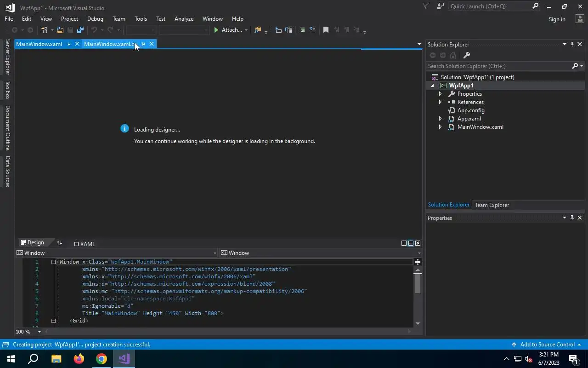This screenshot has height=368, width=588.
Task: Click the Open File folder icon
Action: pyautogui.click(x=60, y=30)
